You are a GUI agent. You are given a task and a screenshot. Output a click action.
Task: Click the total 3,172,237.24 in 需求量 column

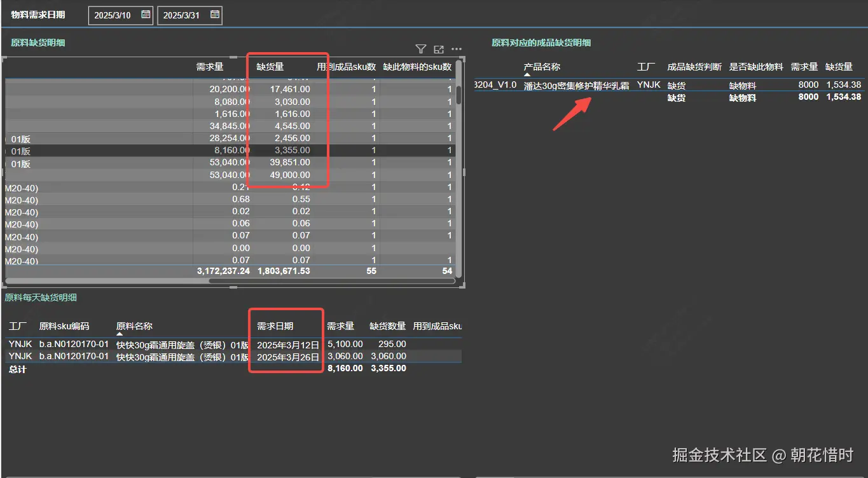tap(224, 271)
